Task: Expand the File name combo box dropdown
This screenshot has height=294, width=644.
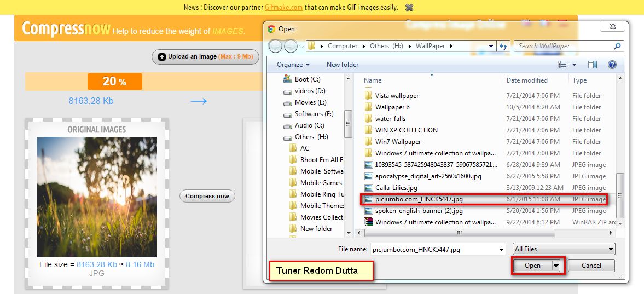Action: click(x=501, y=249)
